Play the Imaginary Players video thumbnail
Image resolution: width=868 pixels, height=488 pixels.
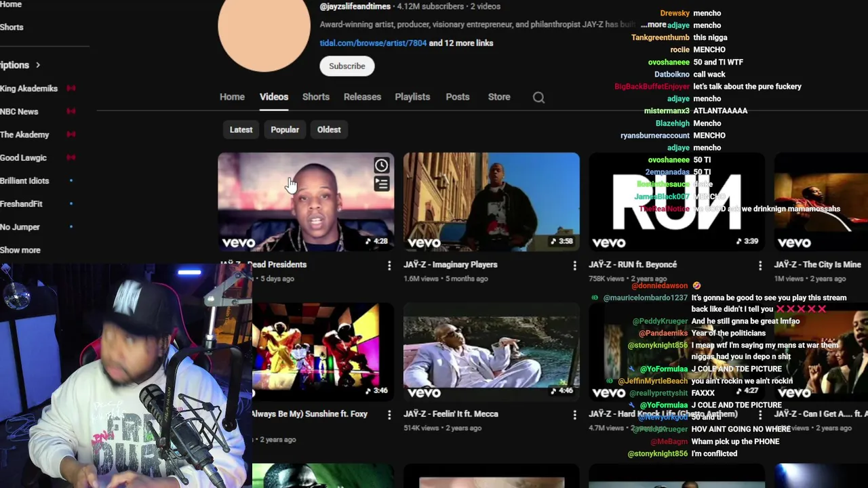pos(492,202)
